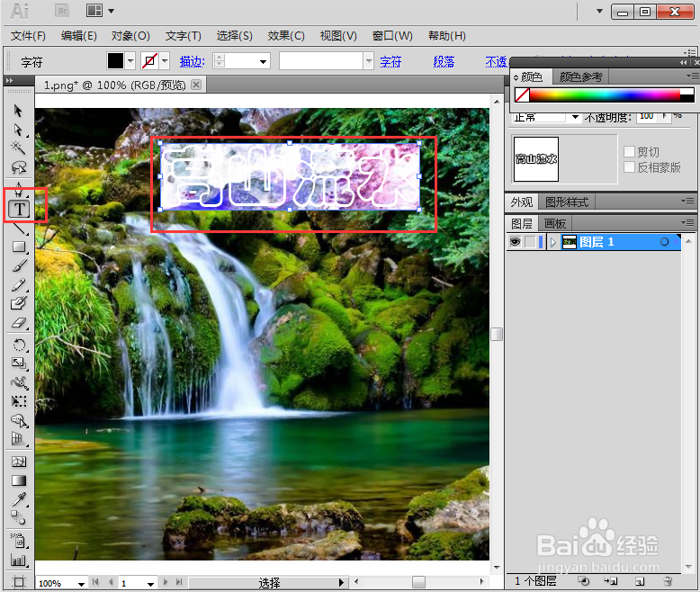Click the create new layer icon
Viewport: 700px width, 592px height.
640,581
